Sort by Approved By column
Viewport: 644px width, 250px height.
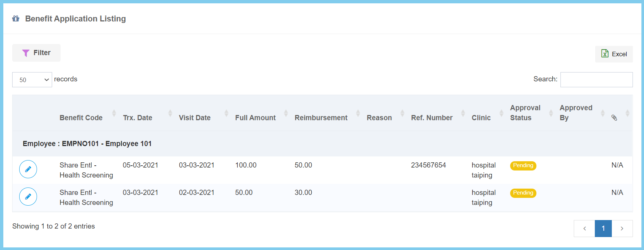point(576,113)
